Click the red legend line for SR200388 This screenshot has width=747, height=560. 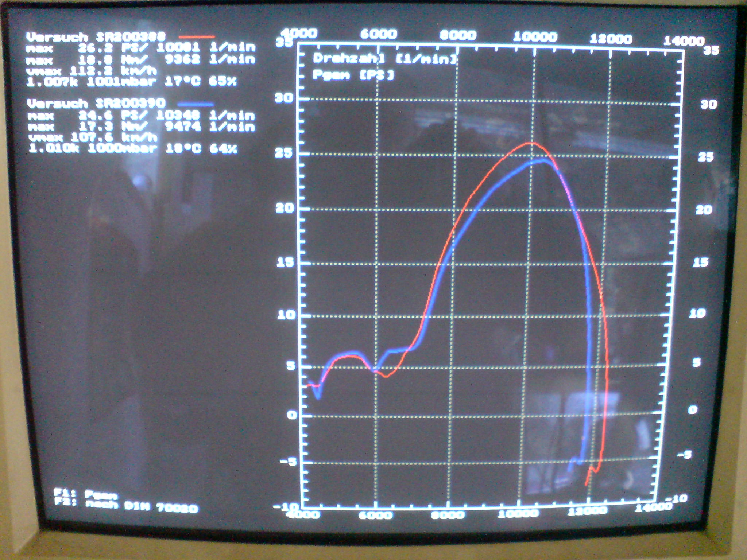click(x=197, y=37)
